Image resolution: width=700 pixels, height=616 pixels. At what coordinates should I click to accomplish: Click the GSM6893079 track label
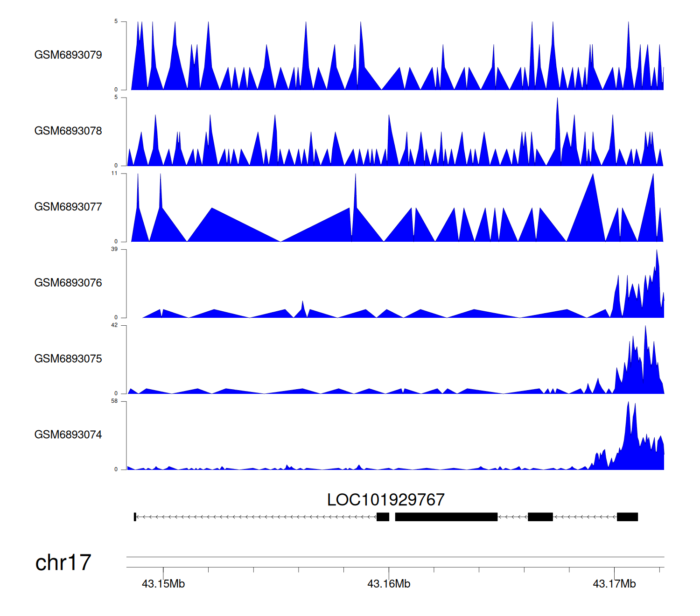tap(68, 55)
